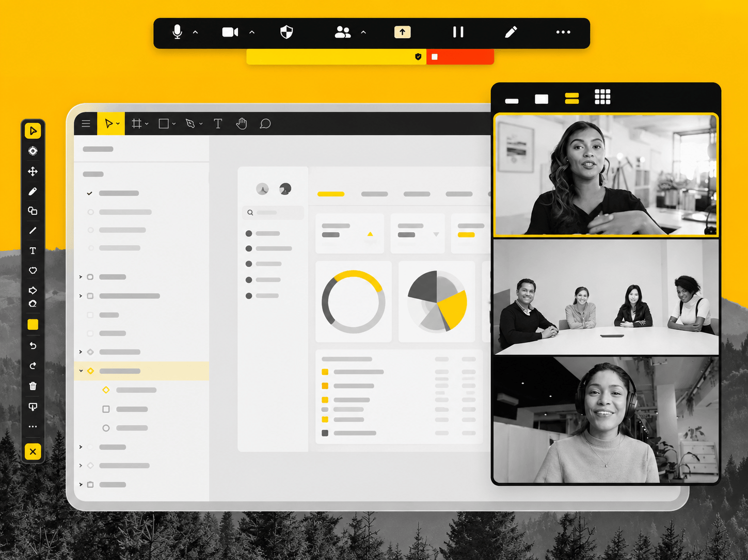748x560 pixels.
Task: Clear annotations with the trash icon
Action: (33, 386)
